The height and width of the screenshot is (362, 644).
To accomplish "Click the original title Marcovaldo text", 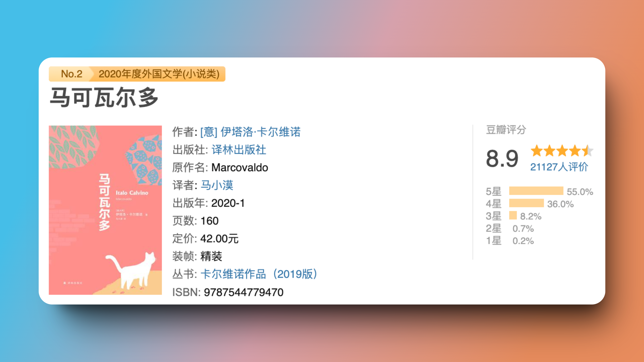I will tap(239, 168).
